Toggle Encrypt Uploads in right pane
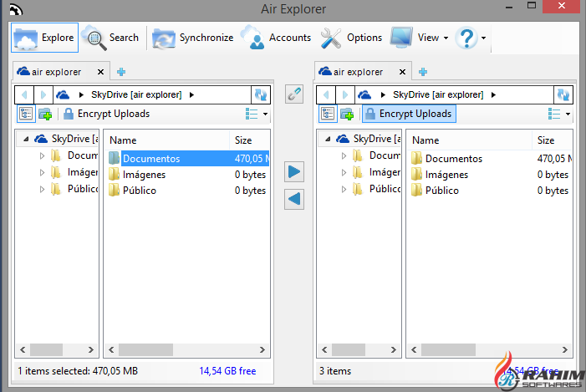Screen dimensions: 586x392 (409, 114)
